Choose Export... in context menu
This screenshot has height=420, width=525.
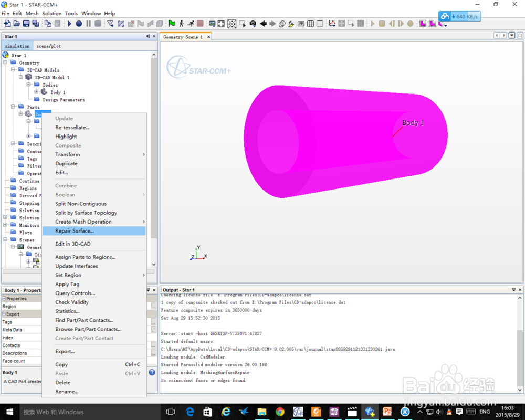click(94, 351)
